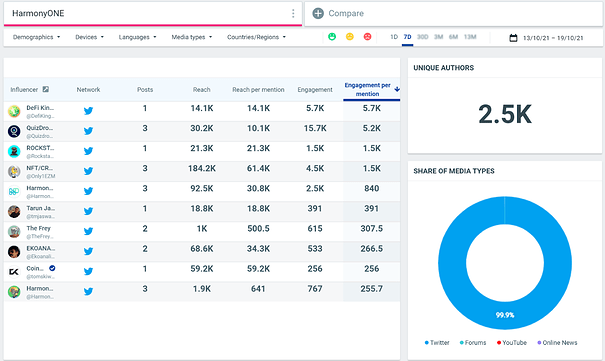Click Twitter icon in ROCKST row
Screen dimensions: 605x361
point(88,151)
